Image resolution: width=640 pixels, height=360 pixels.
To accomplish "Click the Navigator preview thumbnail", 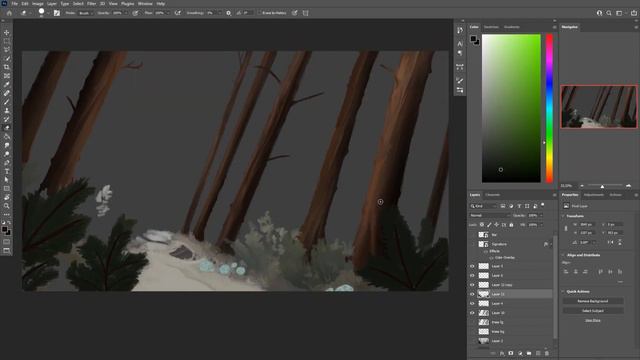I will [x=599, y=107].
